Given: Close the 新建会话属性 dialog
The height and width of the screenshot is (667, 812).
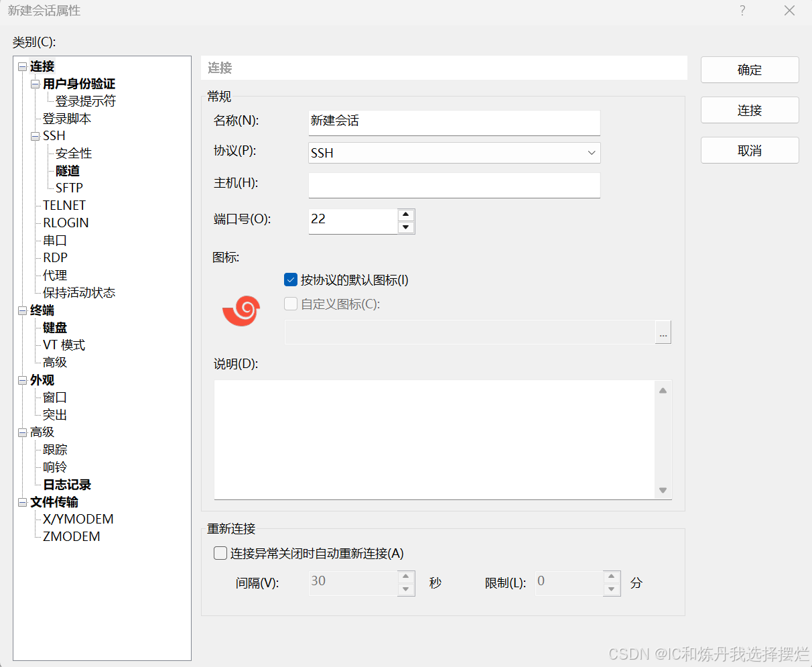Looking at the screenshot, I should [790, 11].
